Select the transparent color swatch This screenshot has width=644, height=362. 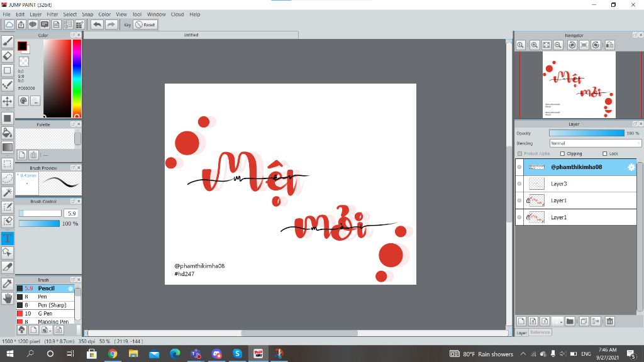click(x=24, y=62)
